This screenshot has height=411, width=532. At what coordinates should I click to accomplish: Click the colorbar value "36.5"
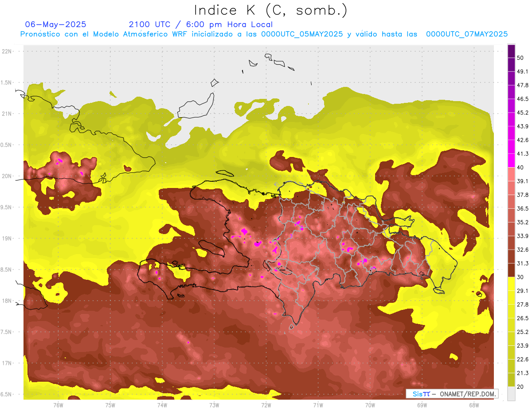click(523, 208)
